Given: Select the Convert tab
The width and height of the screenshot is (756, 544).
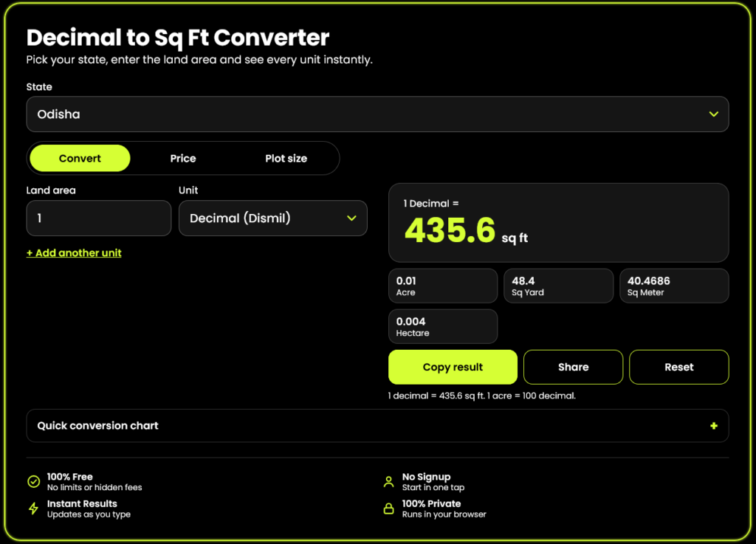Looking at the screenshot, I should tap(80, 158).
